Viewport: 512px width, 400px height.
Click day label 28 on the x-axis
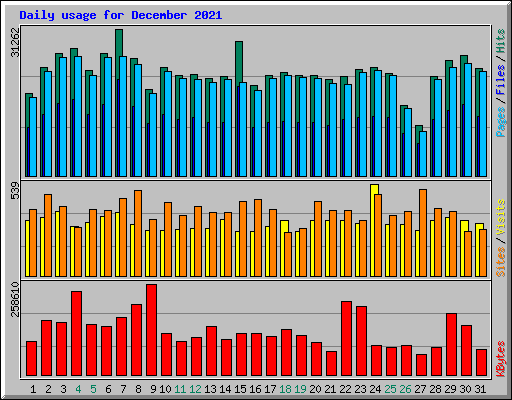point(435,389)
